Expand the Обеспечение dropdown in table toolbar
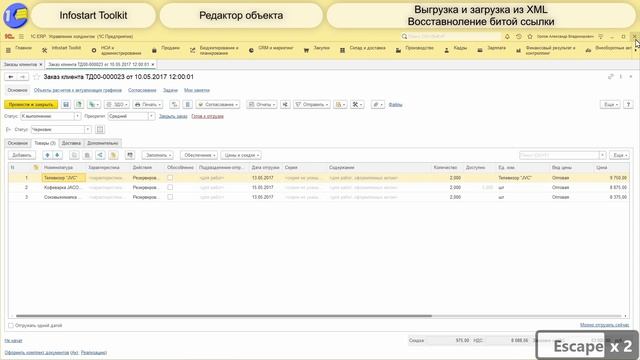640x360 pixels. [x=199, y=155]
